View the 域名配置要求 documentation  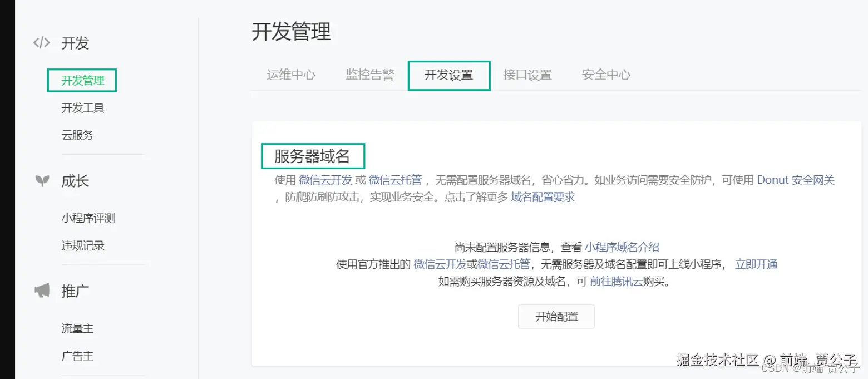[543, 197]
